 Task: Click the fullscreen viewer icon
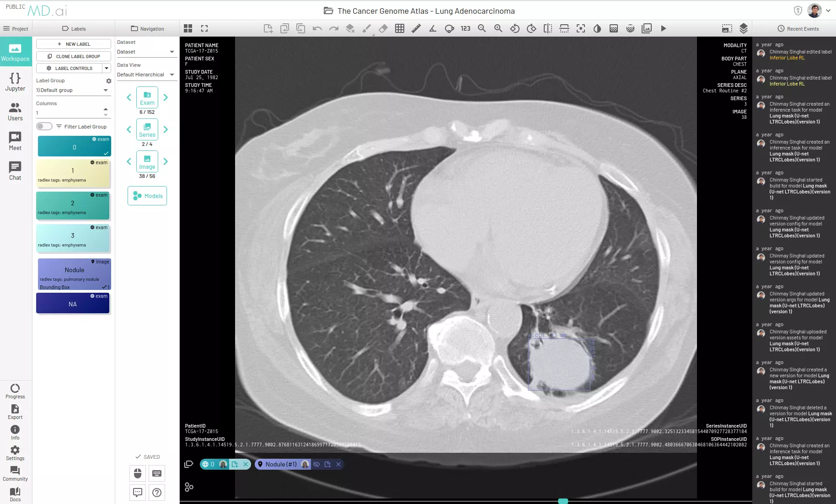[x=204, y=28]
